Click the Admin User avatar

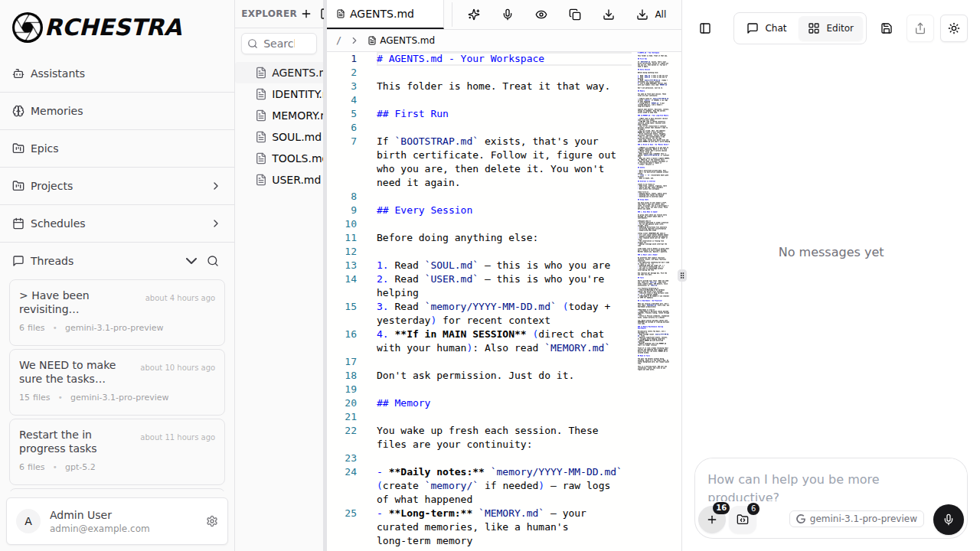28,521
